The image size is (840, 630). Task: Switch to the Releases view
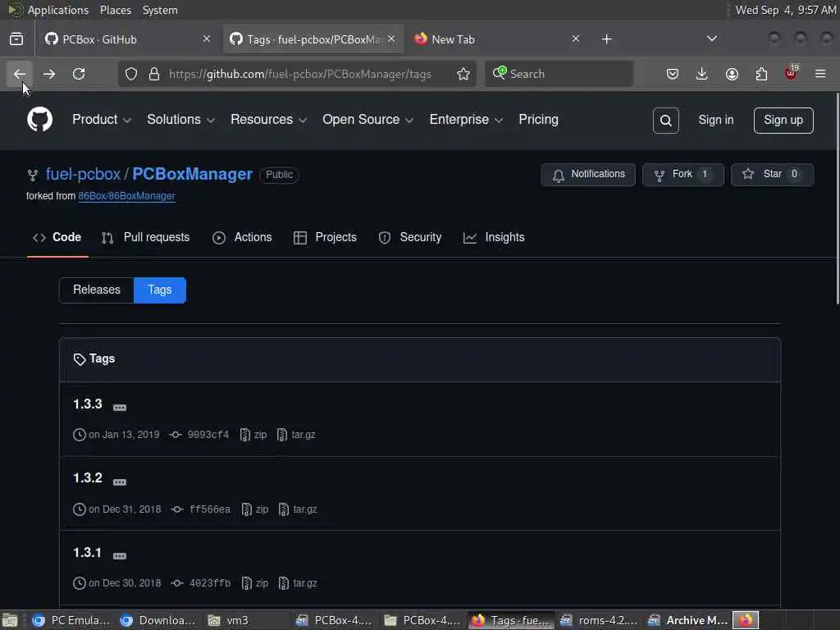[x=97, y=290]
